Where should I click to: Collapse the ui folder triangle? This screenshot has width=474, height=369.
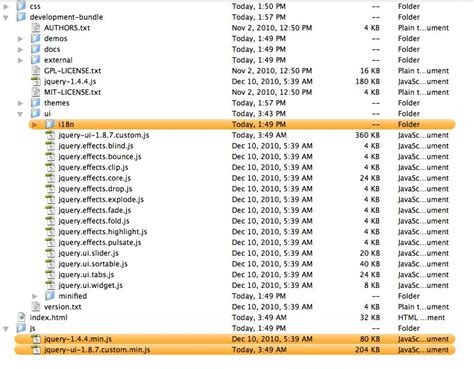20,114
